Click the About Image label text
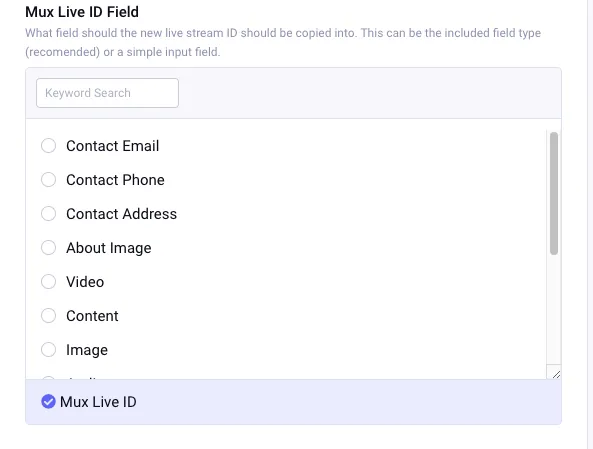This screenshot has width=593, height=449. (x=109, y=248)
